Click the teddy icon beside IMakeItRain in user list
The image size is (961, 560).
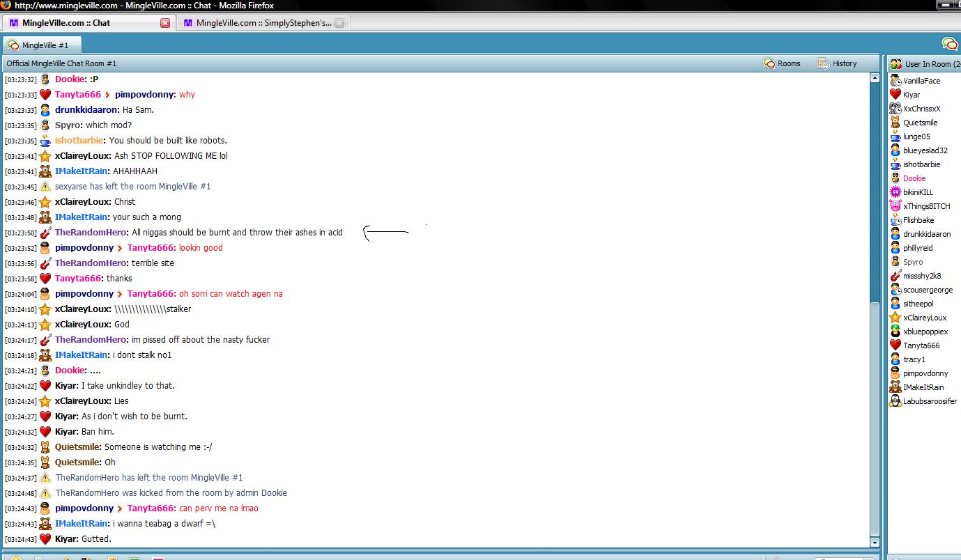(895, 387)
